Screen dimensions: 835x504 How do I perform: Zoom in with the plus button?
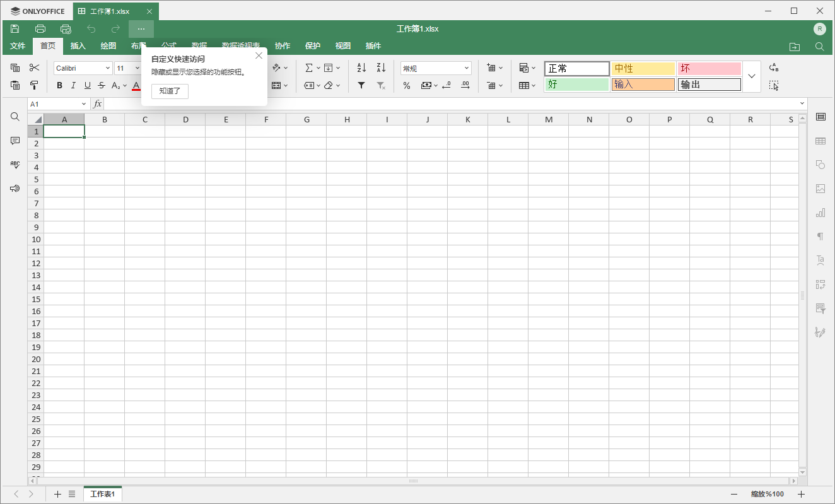pyautogui.click(x=801, y=495)
